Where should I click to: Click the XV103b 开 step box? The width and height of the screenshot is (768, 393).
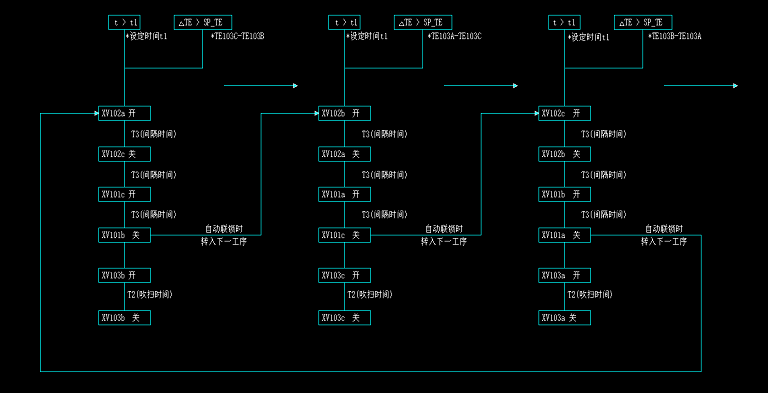124,275
